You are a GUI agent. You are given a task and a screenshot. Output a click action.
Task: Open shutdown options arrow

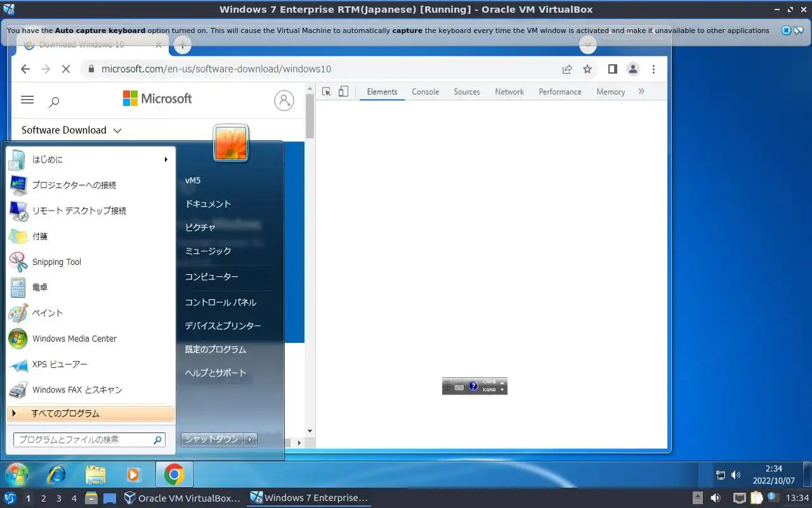(251, 439)
